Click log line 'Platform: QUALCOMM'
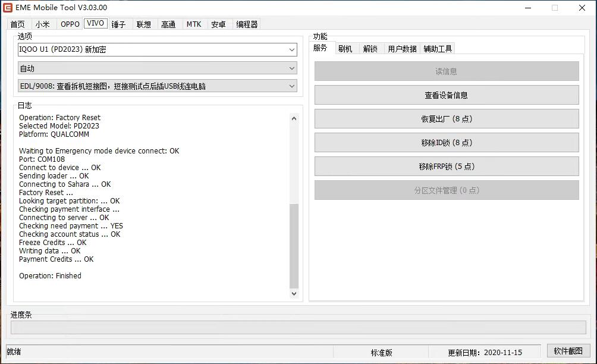This screenshot has width=597, height=364. [x=54, y=134]
